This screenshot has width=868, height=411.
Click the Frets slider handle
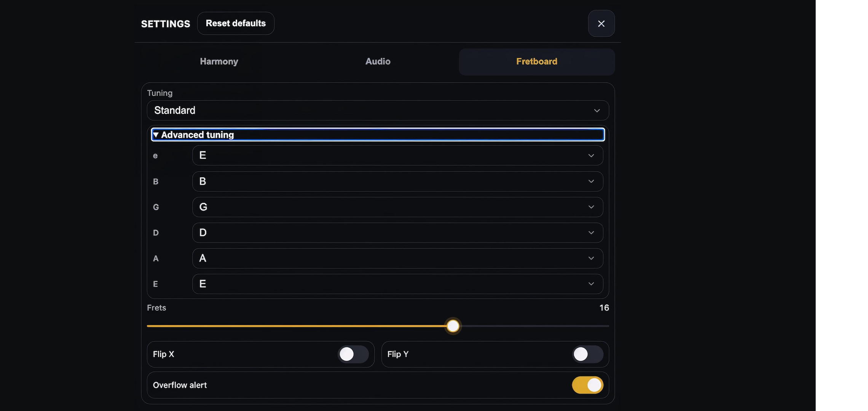click(x=453, y=326)
